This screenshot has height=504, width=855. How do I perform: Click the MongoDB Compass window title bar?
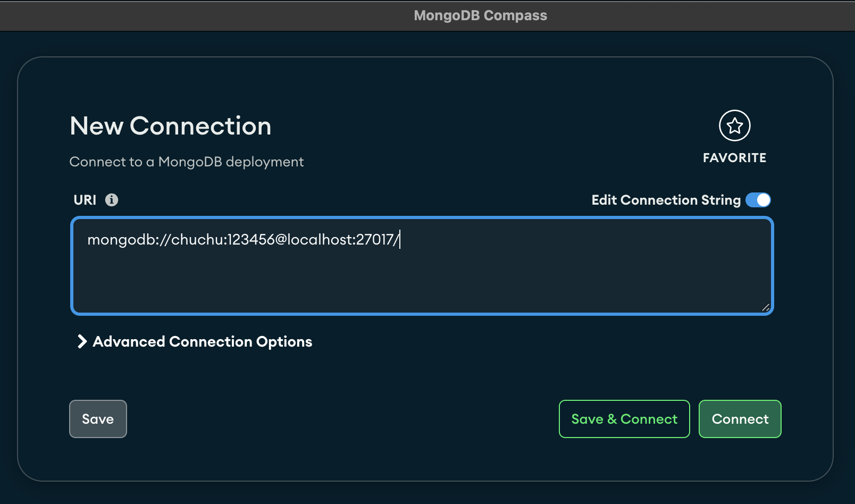pos(480,15)
